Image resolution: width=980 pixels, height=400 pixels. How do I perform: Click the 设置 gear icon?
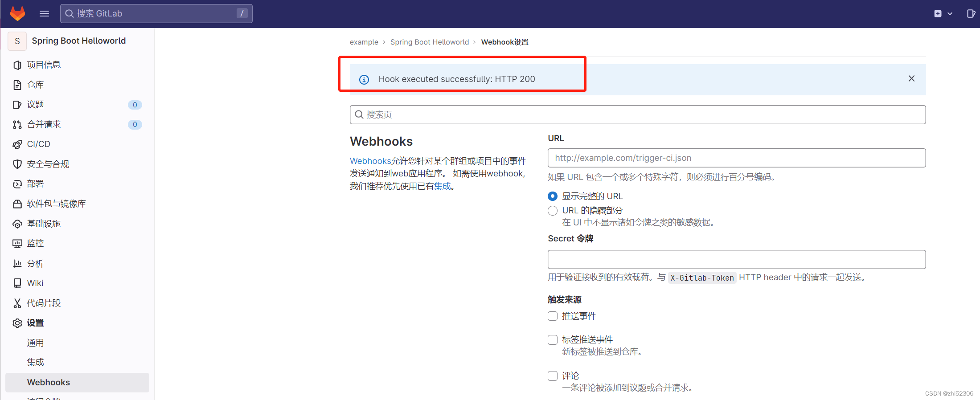(17, 323)
